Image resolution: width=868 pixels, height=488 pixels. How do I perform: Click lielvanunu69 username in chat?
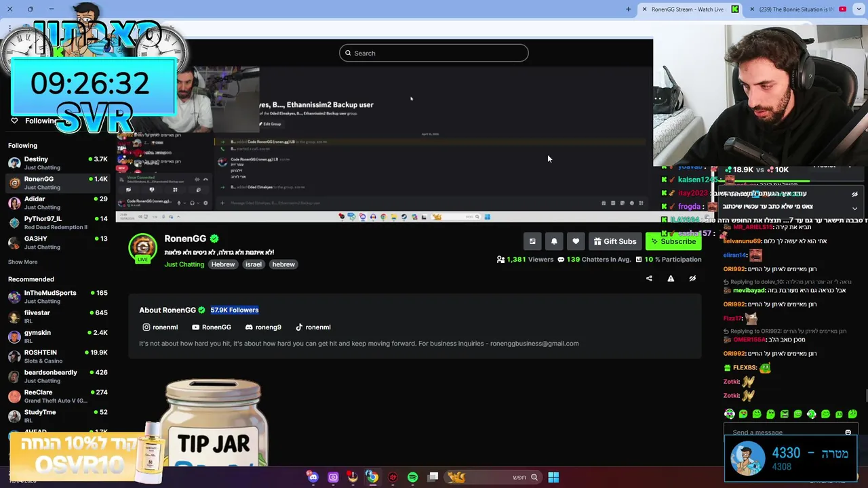click(743, 241)
